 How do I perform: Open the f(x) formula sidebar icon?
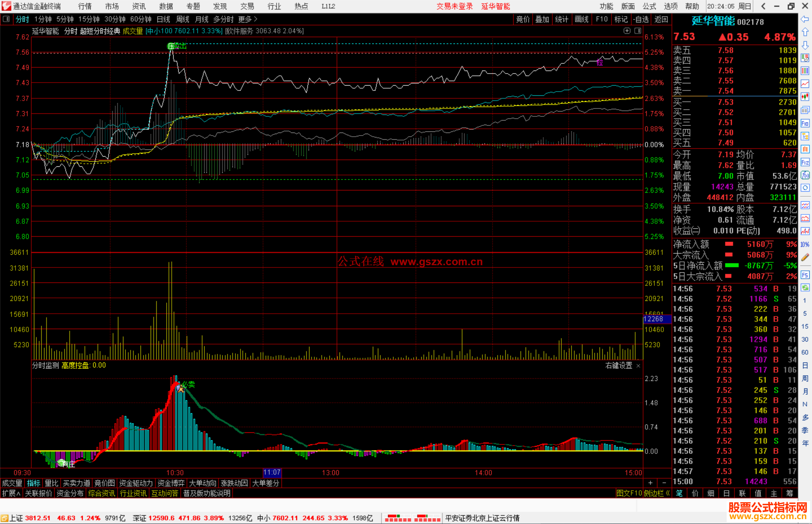[x=805, y=175]
